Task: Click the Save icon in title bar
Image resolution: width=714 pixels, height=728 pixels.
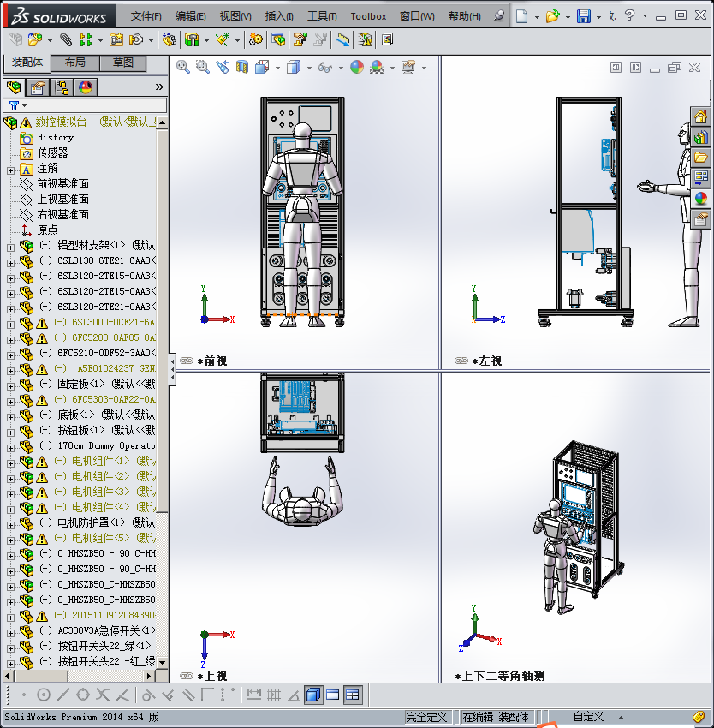Action: 584,16
